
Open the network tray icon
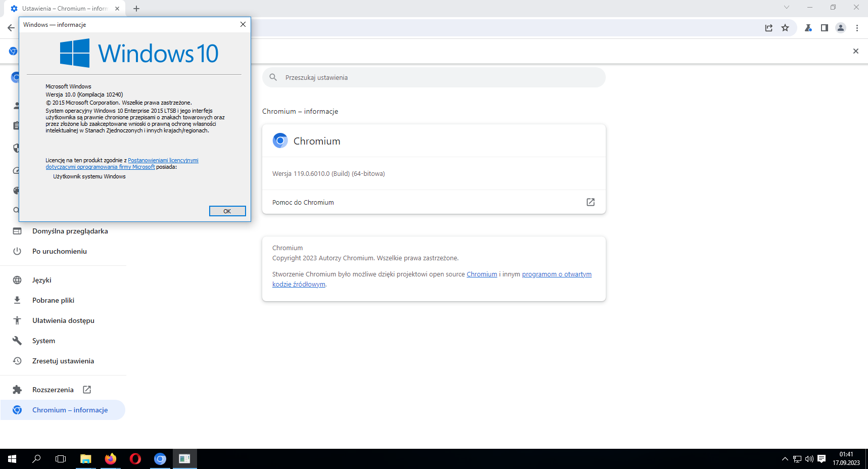797,459
